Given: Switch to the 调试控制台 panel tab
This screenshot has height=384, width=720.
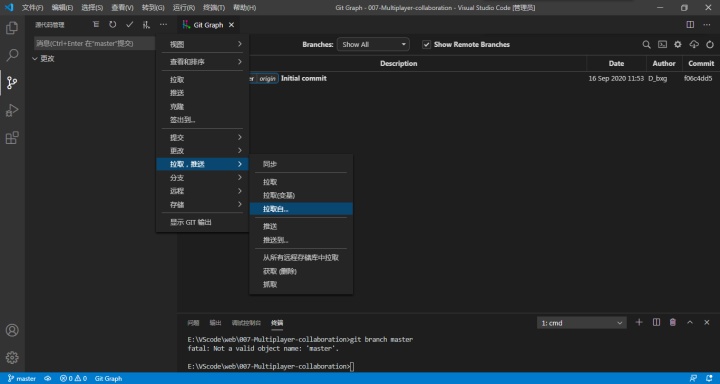Looking at the screenshot, I should (247, 322).
